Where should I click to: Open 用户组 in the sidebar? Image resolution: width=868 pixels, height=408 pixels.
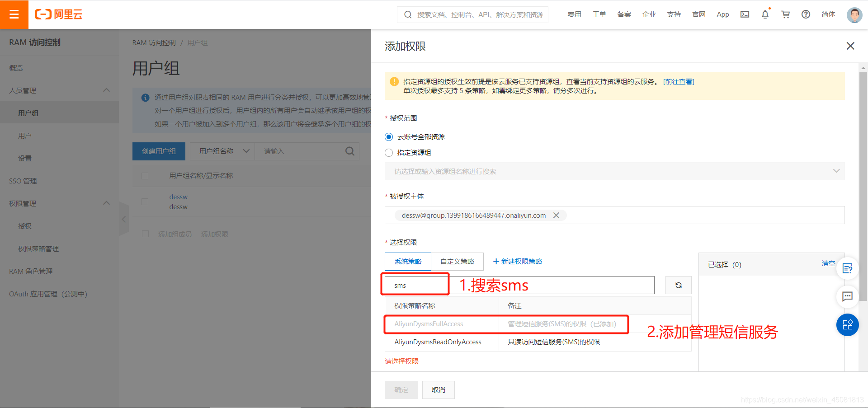pos(59,113)
